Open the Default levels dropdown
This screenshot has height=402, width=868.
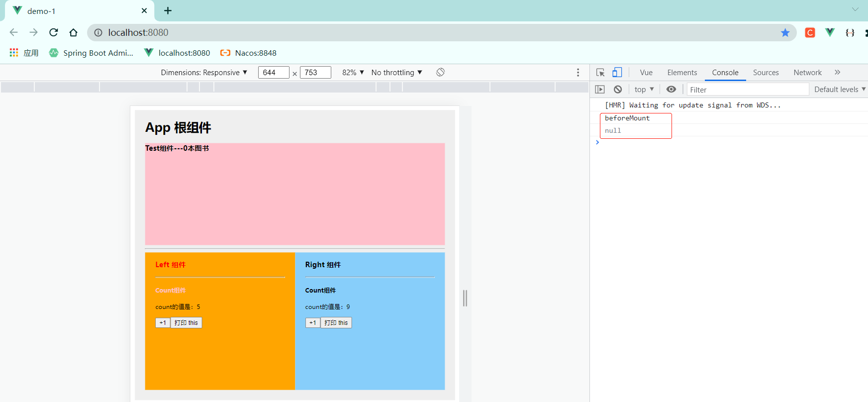(x=840, y=90)
